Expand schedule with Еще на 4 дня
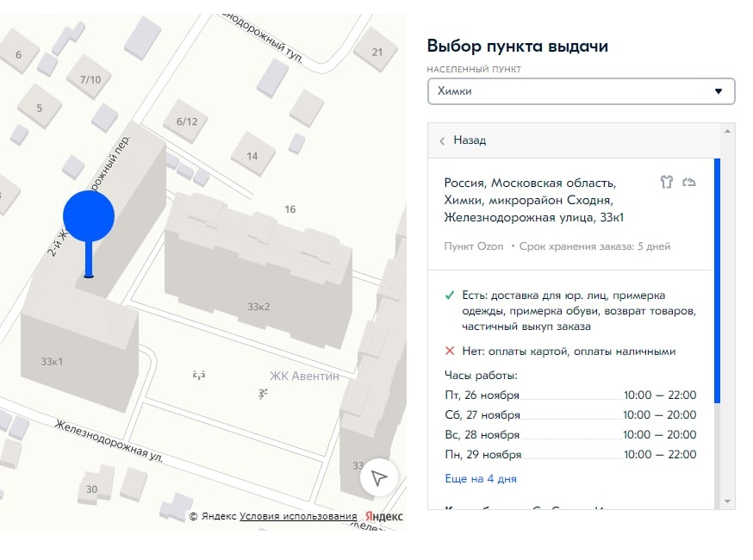 click(x=481, y=479)
